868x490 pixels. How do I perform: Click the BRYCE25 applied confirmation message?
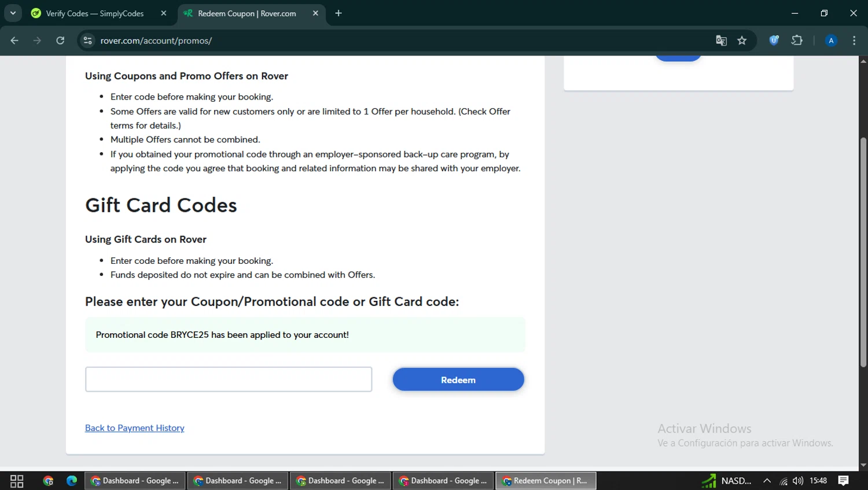click(305, 334)
